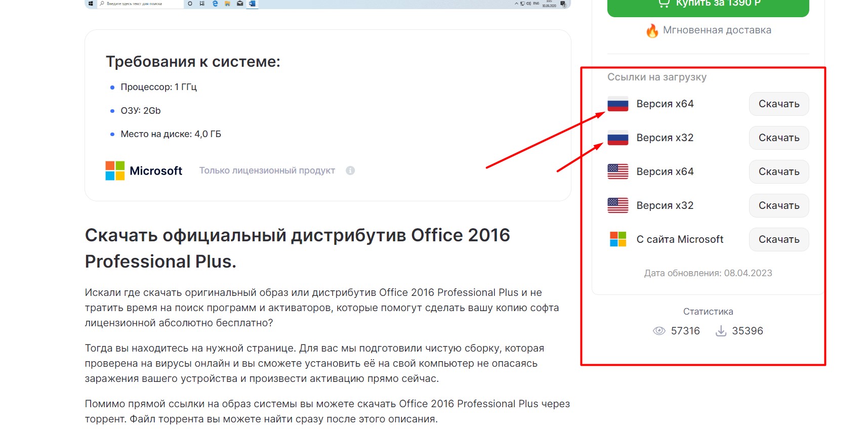
Task: Click the Russian flag icon for Версия x64
Action: (x=617, y=104)
